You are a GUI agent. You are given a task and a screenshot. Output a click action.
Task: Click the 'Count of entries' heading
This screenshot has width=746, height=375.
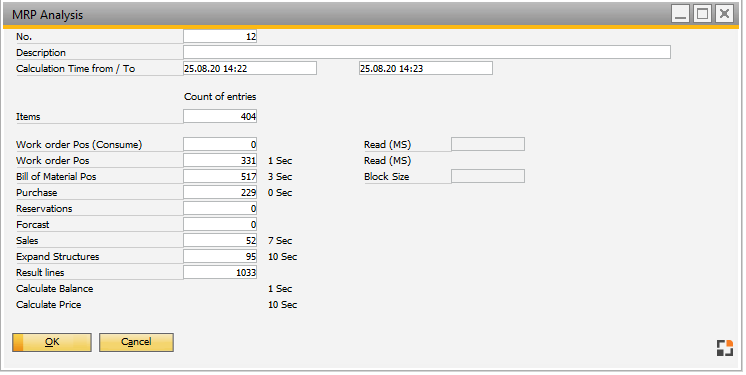[x=220, y=97]
